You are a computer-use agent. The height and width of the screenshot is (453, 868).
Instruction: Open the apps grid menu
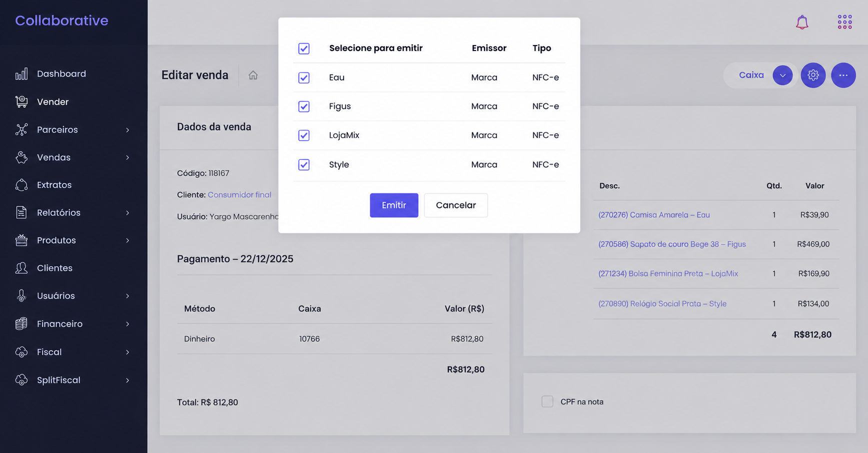coord(844,22)
